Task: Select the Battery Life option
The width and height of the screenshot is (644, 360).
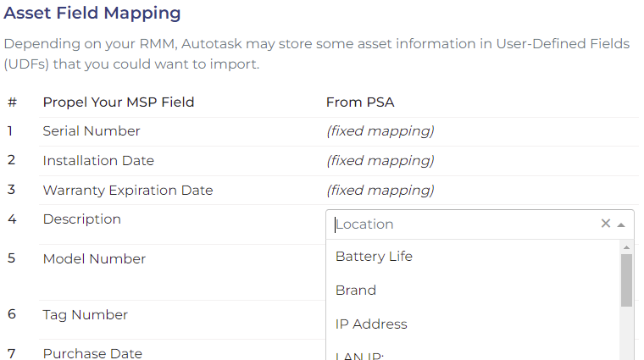Action: point(473,257)
